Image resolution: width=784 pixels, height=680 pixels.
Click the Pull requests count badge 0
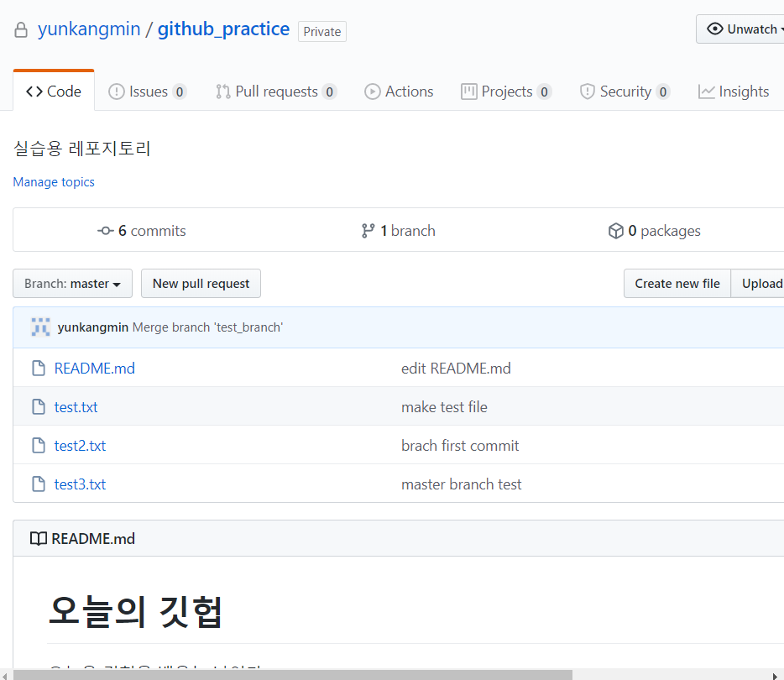[330, 92]
